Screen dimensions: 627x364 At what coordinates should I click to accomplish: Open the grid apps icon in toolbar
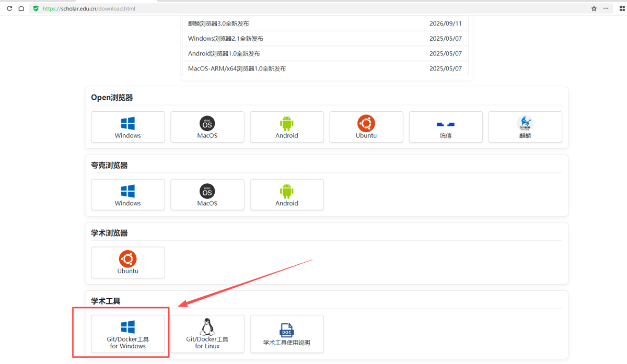point(622,8)
